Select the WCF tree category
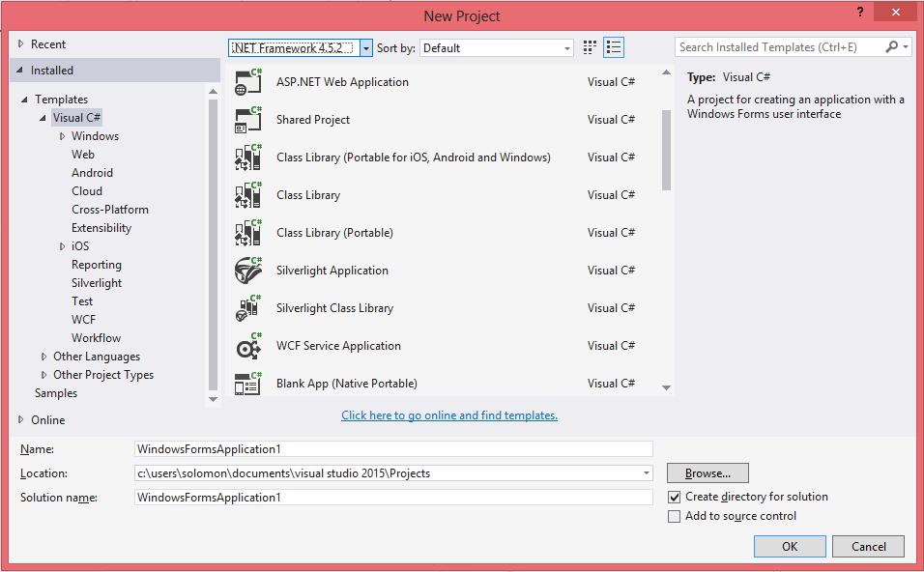This screenshot has width=924, height=572. coord(83,319)
